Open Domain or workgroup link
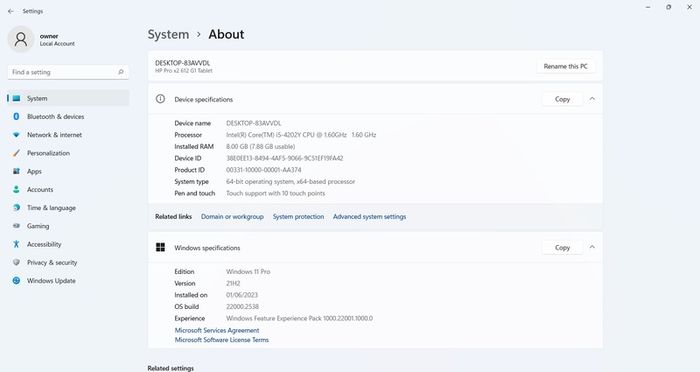 (232, 217)
